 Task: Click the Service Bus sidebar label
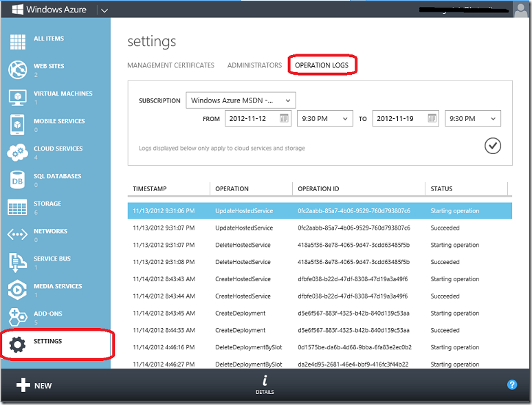click(x=52, y=259)
